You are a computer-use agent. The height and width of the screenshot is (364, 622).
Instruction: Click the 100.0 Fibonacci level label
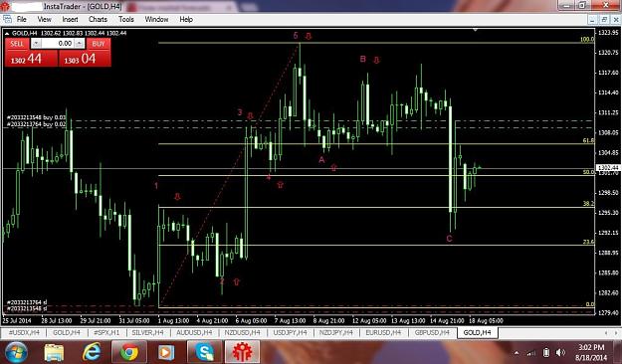(x=587, y=39)
